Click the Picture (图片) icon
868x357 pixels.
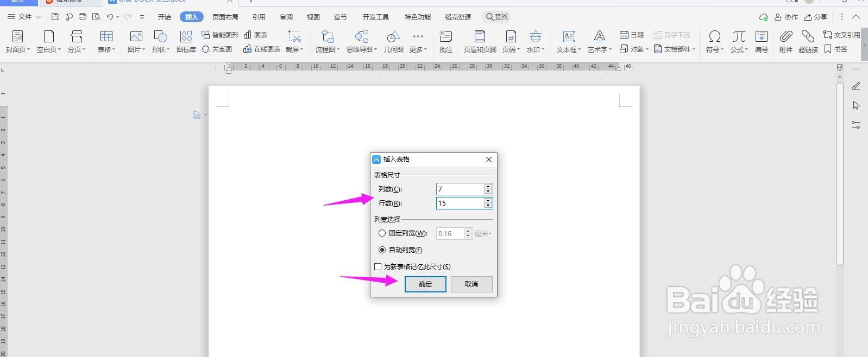tap(136, 36)
